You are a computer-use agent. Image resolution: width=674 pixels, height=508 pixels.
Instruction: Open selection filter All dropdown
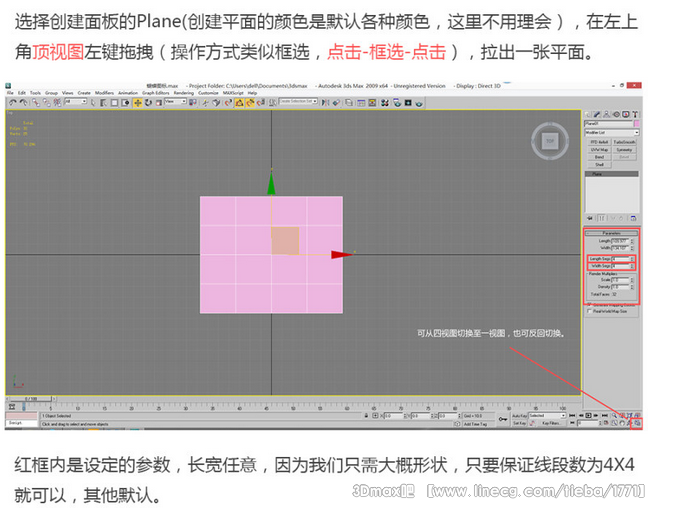(75, 102)
